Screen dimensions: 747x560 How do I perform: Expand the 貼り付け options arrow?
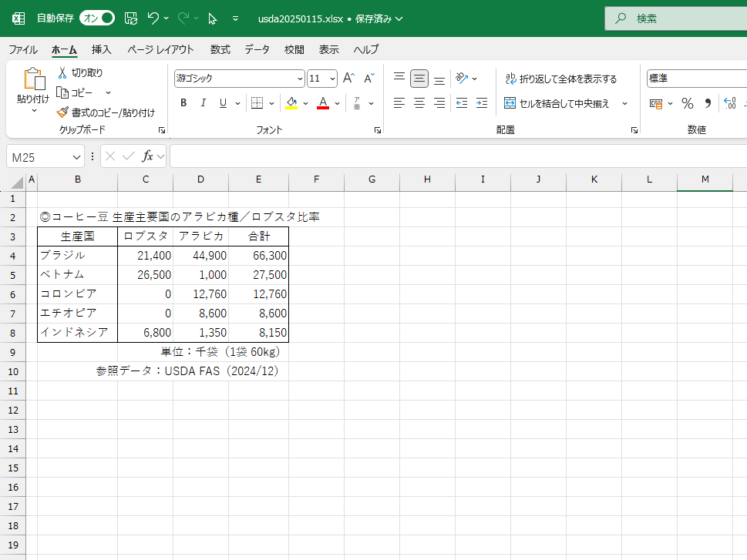point(34,111)
